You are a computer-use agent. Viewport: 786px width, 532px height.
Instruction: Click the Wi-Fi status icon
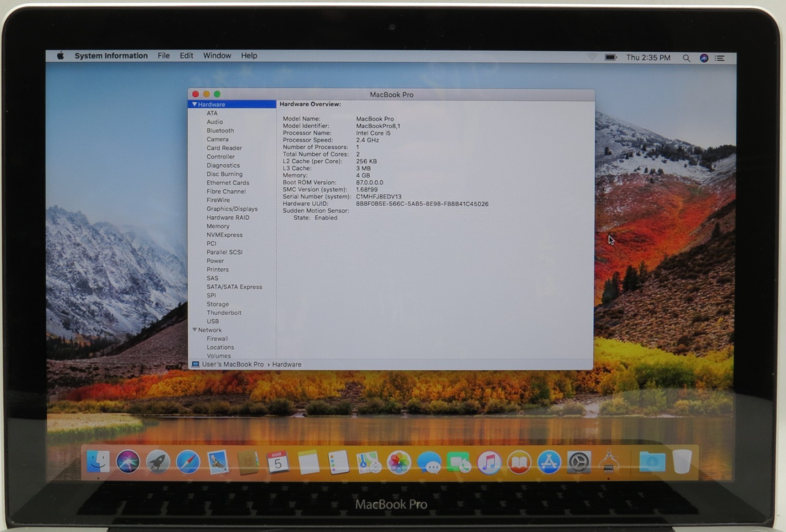click(x=592, y=57)
